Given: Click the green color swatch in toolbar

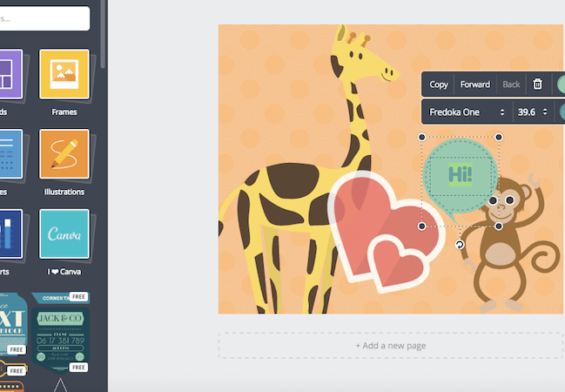Looking at the screenshot, I should click(x=561, y=84).
